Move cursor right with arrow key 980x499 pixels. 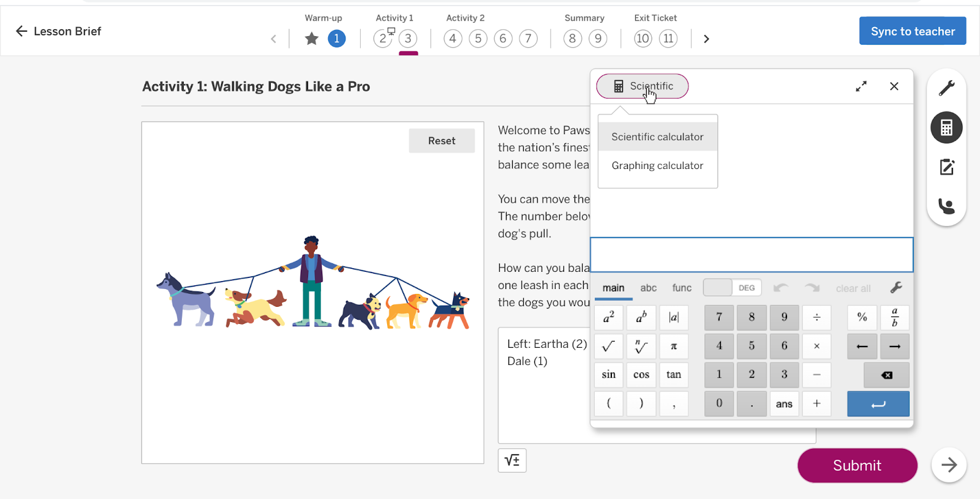(x=894, y=347)
